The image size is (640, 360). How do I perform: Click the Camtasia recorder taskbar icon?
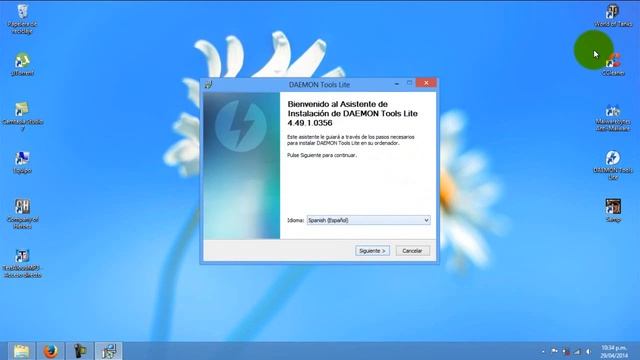click(80, 351)
